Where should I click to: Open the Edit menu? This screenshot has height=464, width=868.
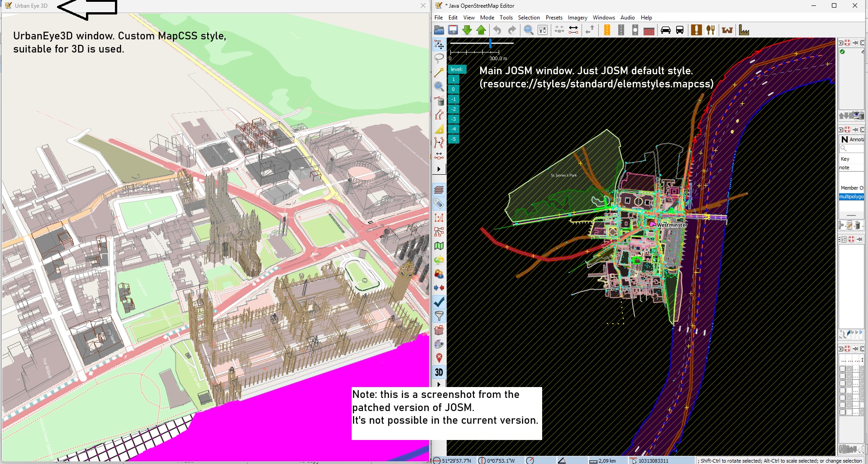453,18
